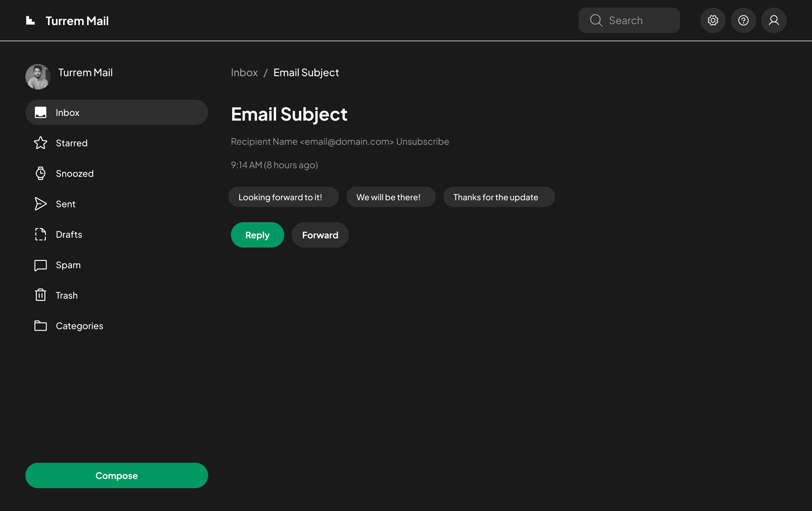Open the settings gear icon
The height and width of the screenshot is (511, 812).
713,20
